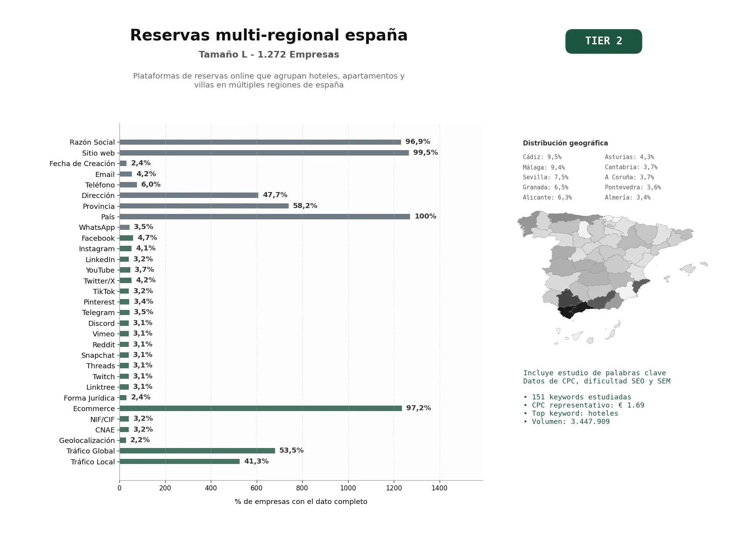This screenshot has width=747, height=560.
Task: Click the 'Threads' row label
Action: pyautogui.click(x=101, y=366)
